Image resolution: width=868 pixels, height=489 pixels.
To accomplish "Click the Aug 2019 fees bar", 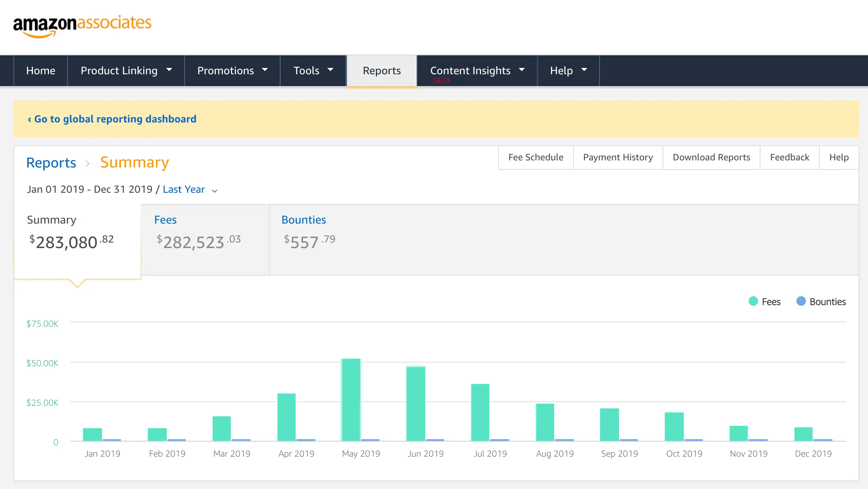I will click(x=545, y=422).
